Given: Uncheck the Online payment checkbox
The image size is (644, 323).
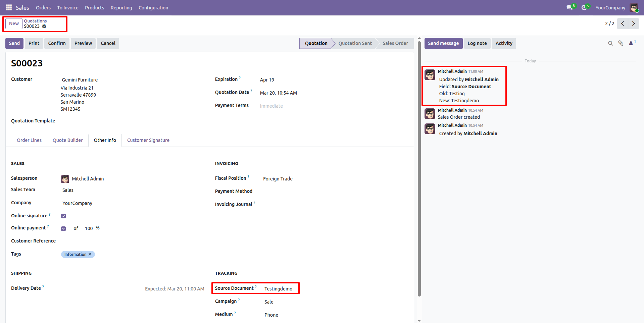Looking at the screenshot, I should click(x=63, y=229).
